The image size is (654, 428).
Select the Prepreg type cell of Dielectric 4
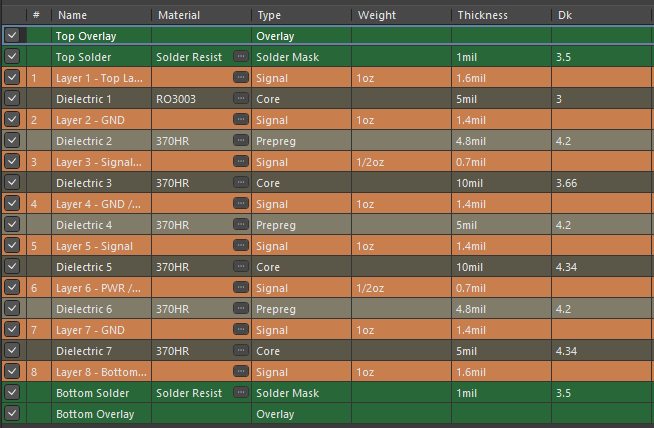[x=279, y=225]
